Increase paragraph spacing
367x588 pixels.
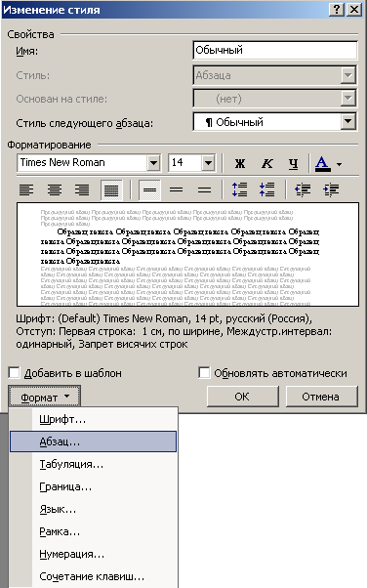click(239, 189)
